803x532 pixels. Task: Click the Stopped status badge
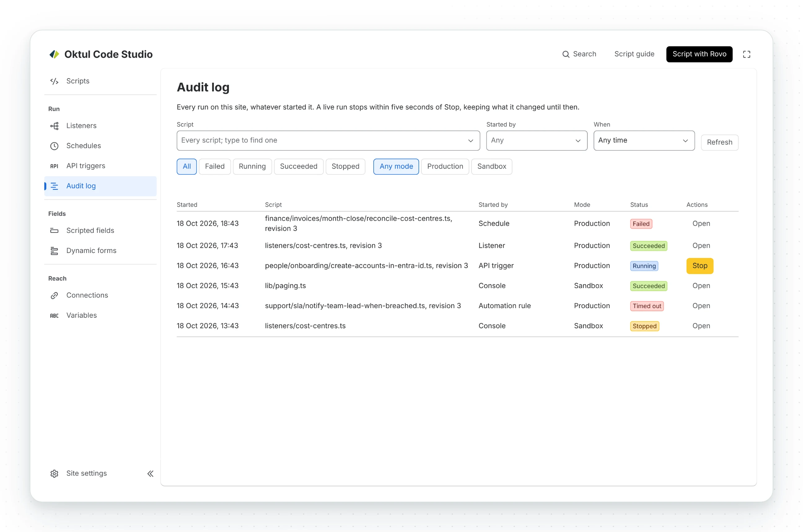(644, 326)
